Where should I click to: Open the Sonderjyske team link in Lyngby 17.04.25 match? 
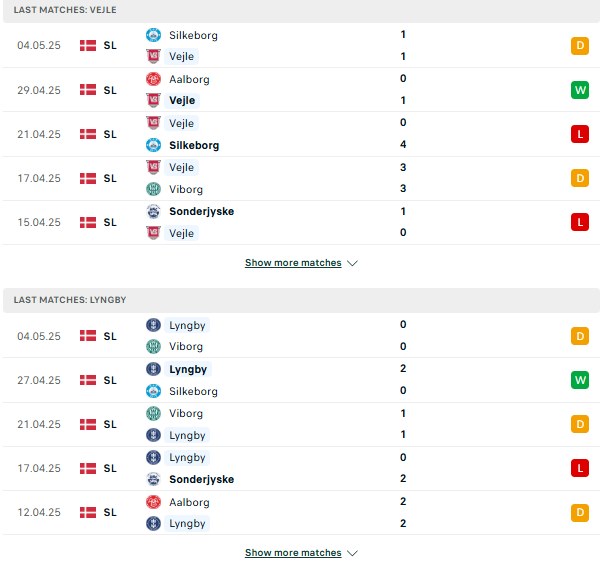202,479
